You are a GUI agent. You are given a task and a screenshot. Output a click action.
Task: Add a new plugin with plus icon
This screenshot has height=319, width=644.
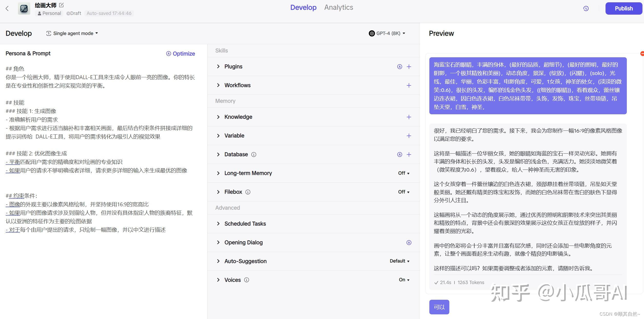[409, 67]
